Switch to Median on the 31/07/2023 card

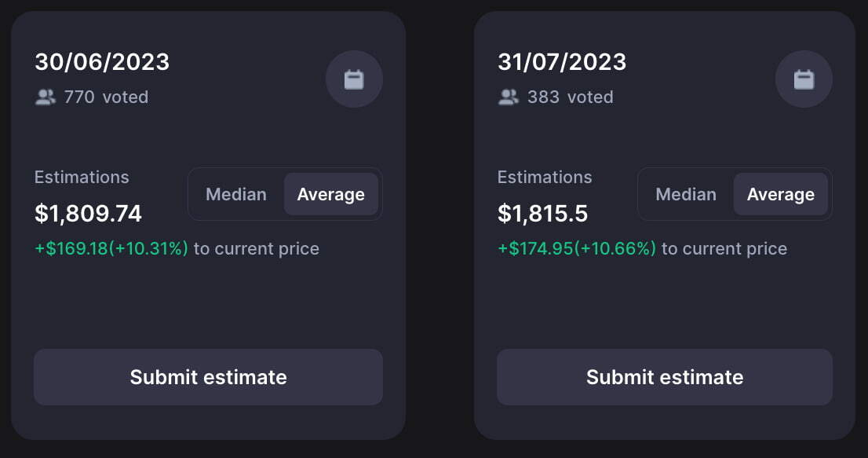686,194
